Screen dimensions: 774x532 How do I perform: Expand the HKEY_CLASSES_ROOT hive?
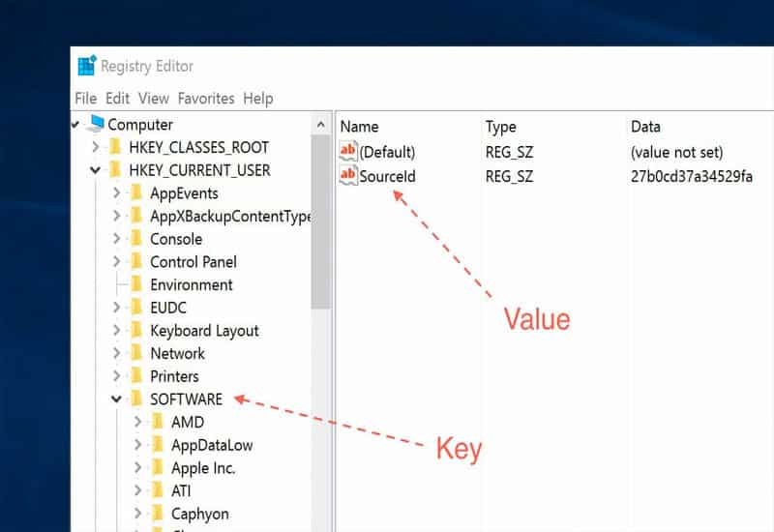95,147
